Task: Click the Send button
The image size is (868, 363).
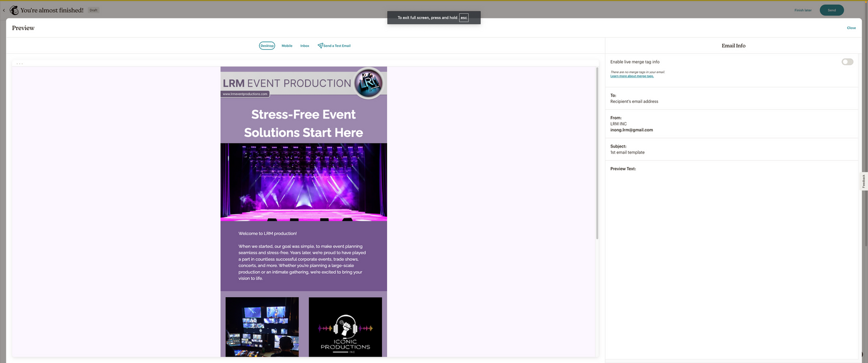Action: tap(832, 10)
